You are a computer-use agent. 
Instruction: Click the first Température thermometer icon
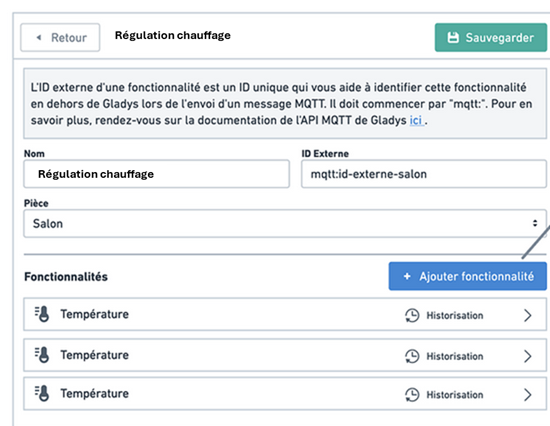point(42,314)
